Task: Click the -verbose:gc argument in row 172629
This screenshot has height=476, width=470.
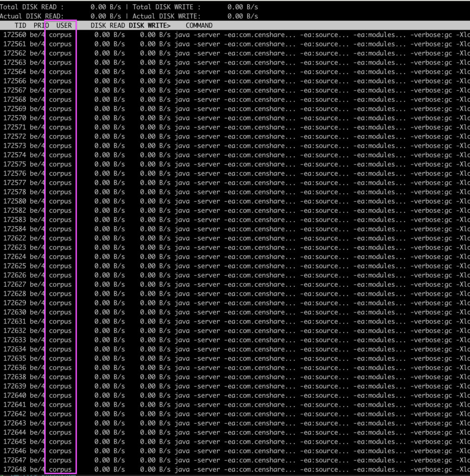Action: 431,303
